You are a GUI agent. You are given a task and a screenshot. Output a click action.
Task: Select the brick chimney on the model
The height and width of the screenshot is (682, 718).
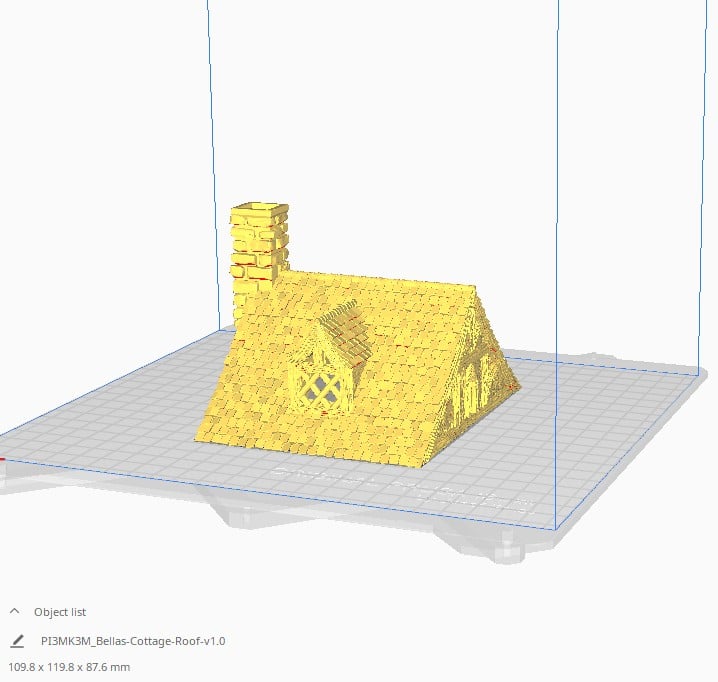[x=259, y=246]
